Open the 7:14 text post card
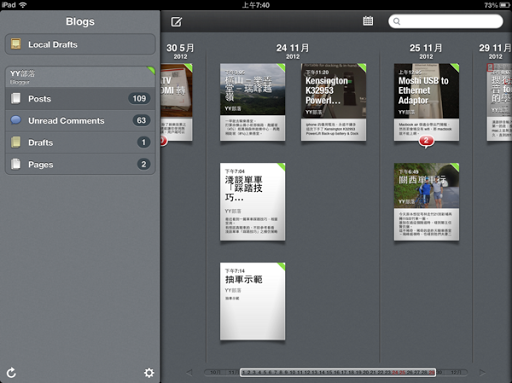 [x=252, y=301]
